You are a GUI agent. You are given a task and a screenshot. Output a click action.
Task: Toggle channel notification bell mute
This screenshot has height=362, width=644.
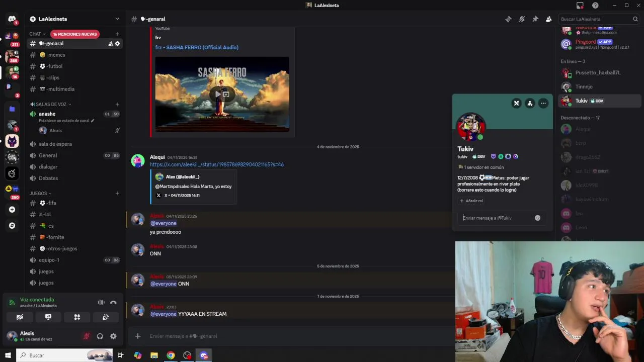tap(522, 19)
